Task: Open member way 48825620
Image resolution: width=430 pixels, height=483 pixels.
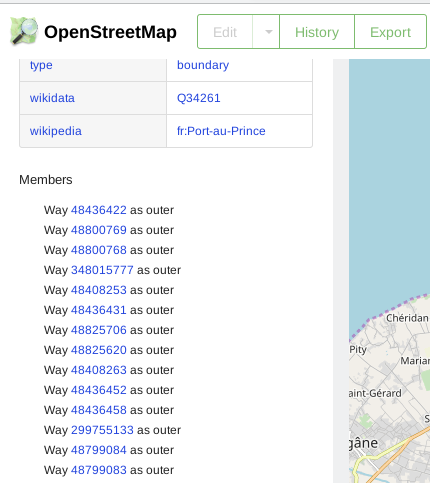Action: [99, 350]
